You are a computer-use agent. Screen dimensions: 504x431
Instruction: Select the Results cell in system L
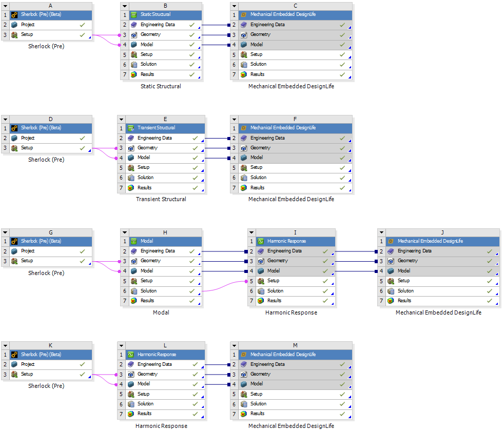point(165,414)
